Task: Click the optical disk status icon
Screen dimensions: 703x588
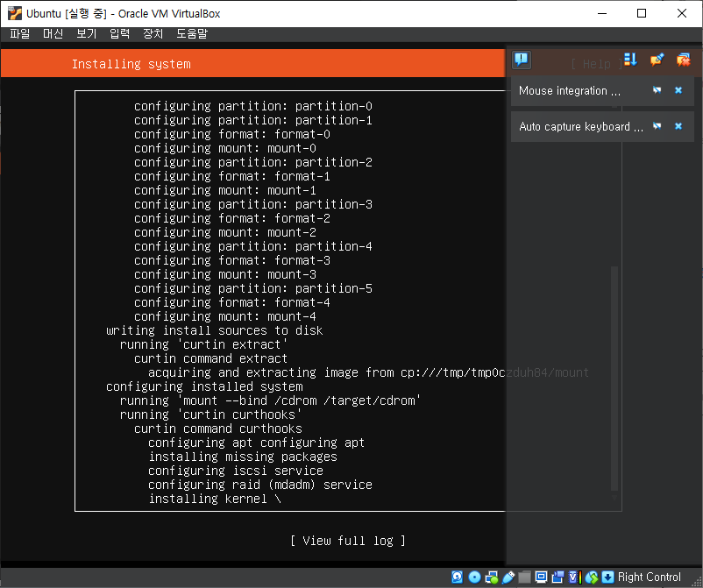Action: [x=474, y=577]
